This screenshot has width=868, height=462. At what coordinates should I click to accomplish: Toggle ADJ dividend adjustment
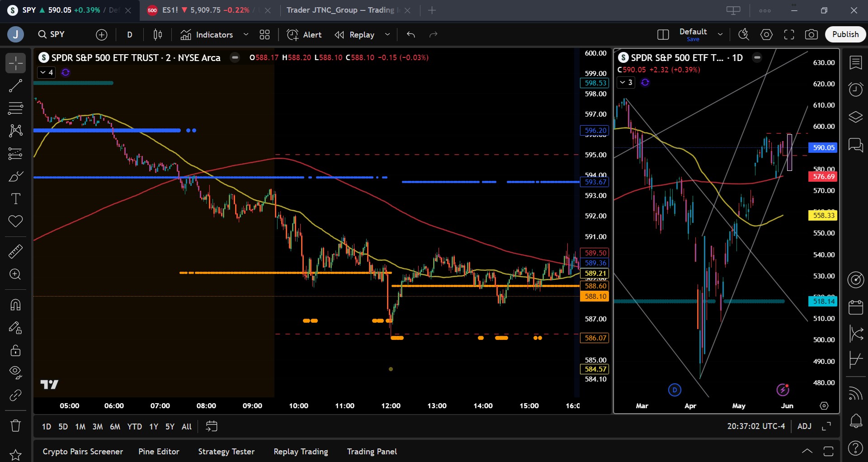pos(804,426)
